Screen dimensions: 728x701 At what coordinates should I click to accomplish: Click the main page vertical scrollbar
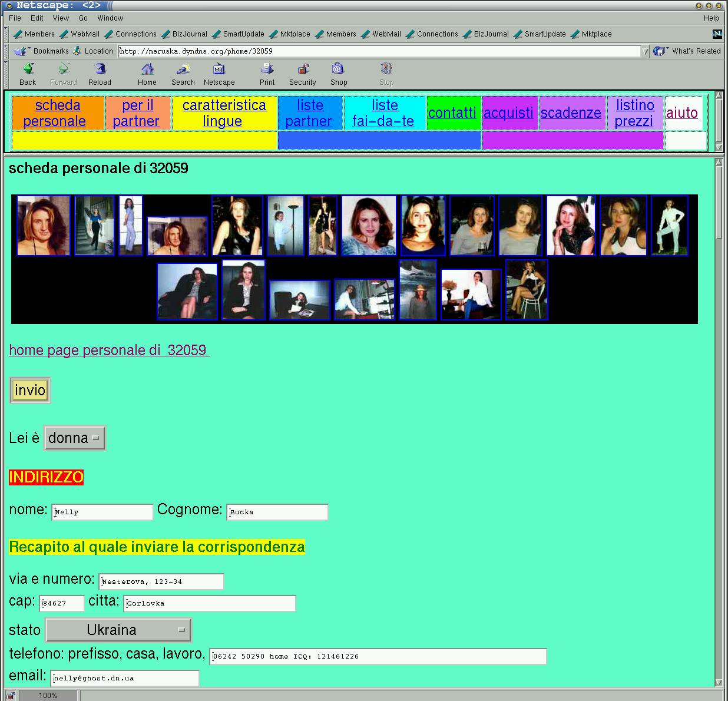click(x=719, y=412)
